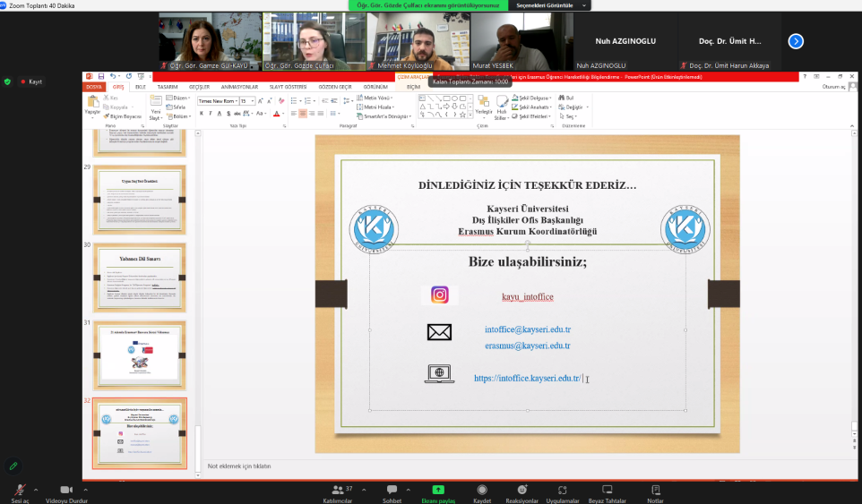Select Öğr. Gör. Gamze Gül video tile
This screenshot has width=862, height=504.
[210, 41]
